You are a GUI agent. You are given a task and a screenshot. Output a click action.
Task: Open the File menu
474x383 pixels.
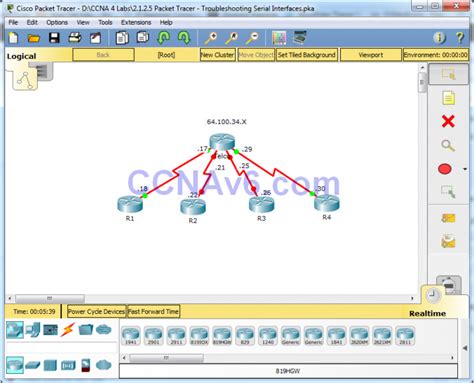tap(13, 22)
